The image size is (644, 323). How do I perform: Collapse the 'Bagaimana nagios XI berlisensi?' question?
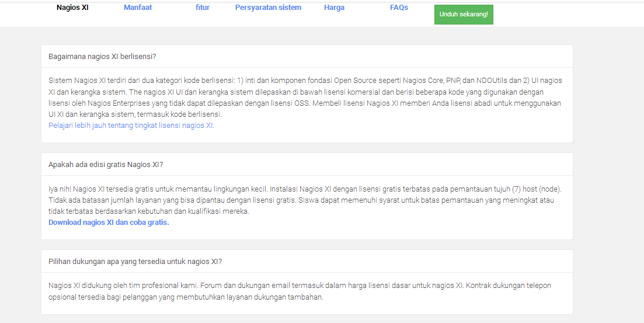point(102,57)
